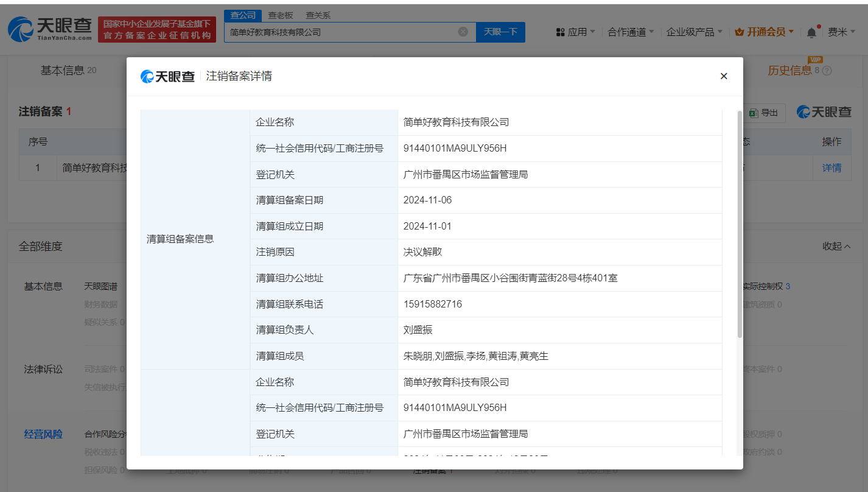
Task: Switch to the 查关系 search tab
Action: (x=318, y=15)
